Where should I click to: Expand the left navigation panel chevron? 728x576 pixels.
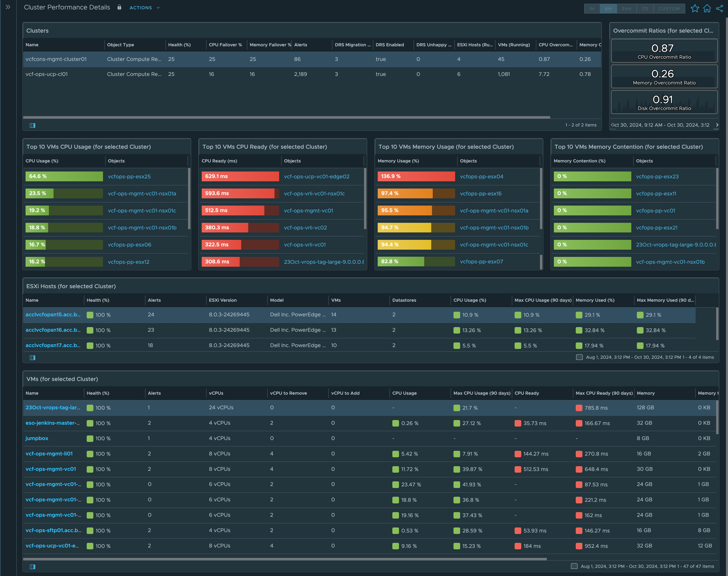click(x=8, y=7)
